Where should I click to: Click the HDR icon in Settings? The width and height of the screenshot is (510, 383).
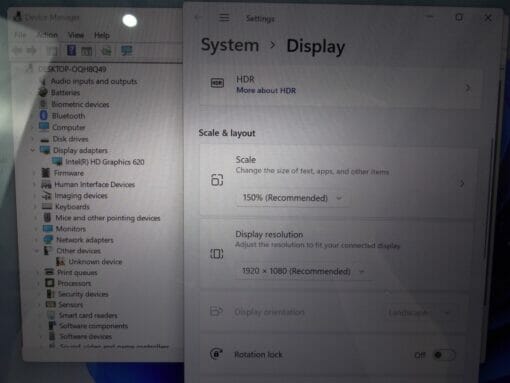click(217, 83)
